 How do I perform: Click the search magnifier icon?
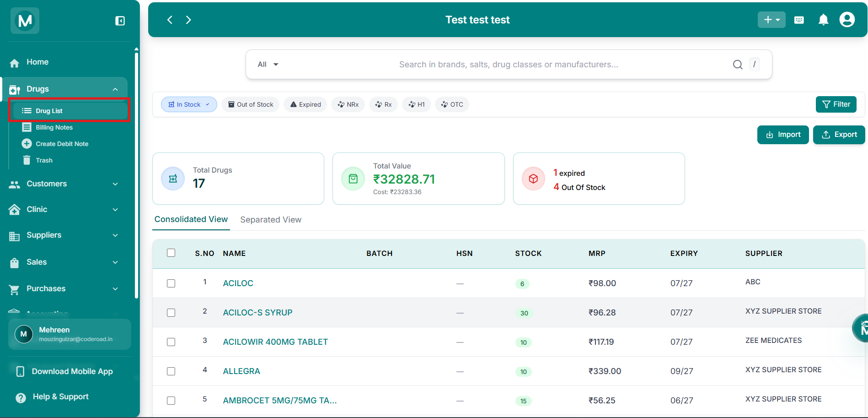pos(738,65)
